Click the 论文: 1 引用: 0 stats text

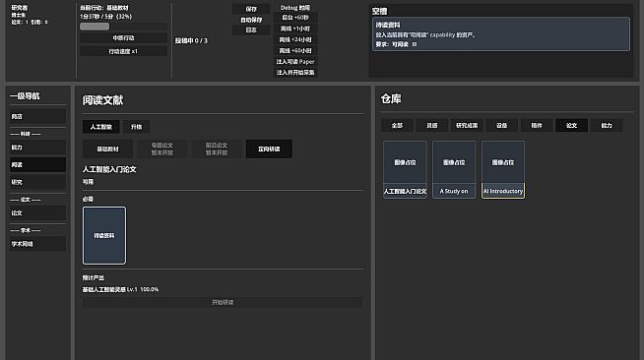pyautogui.click(x=30, y=23)
